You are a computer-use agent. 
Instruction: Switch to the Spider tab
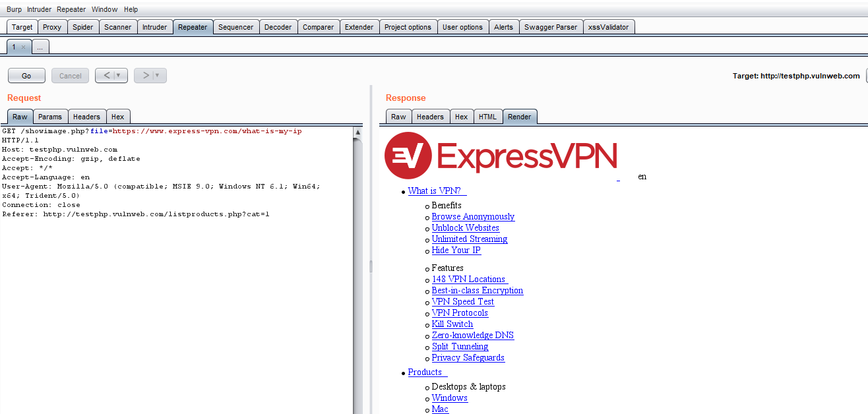83,27
